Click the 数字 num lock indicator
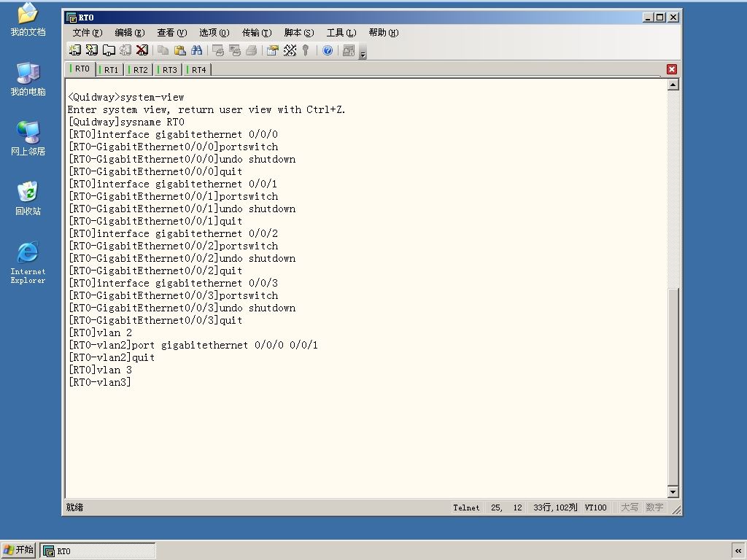747x560 pixels. (654, 507)
